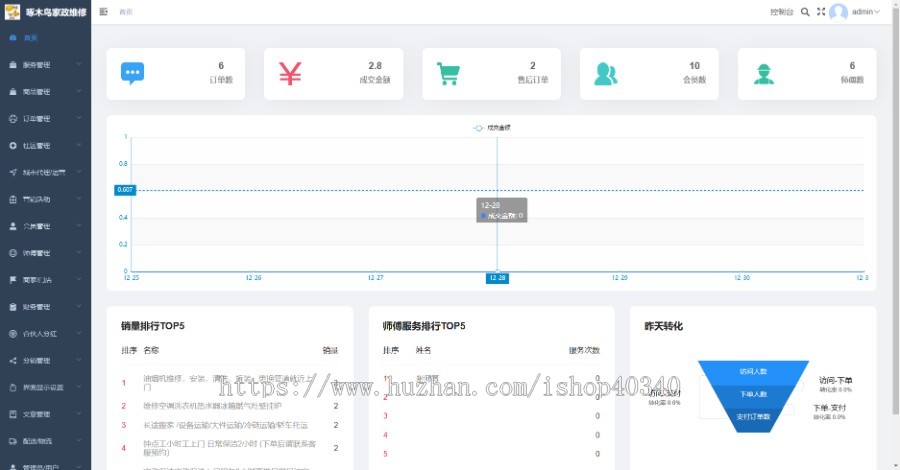Open the 管理员/用户 menu item
This screenshot has height=470, width=900.
(x=45, y=467)
